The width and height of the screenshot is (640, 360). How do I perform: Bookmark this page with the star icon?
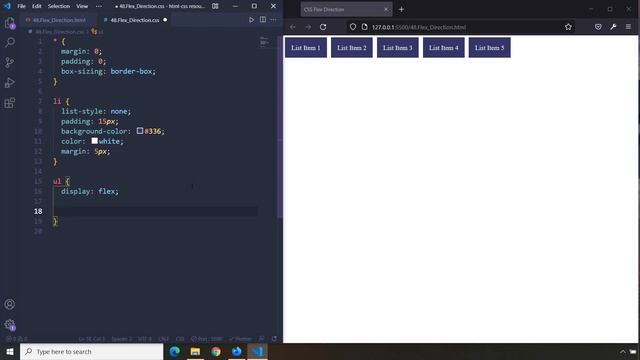(x=568, y=27)
